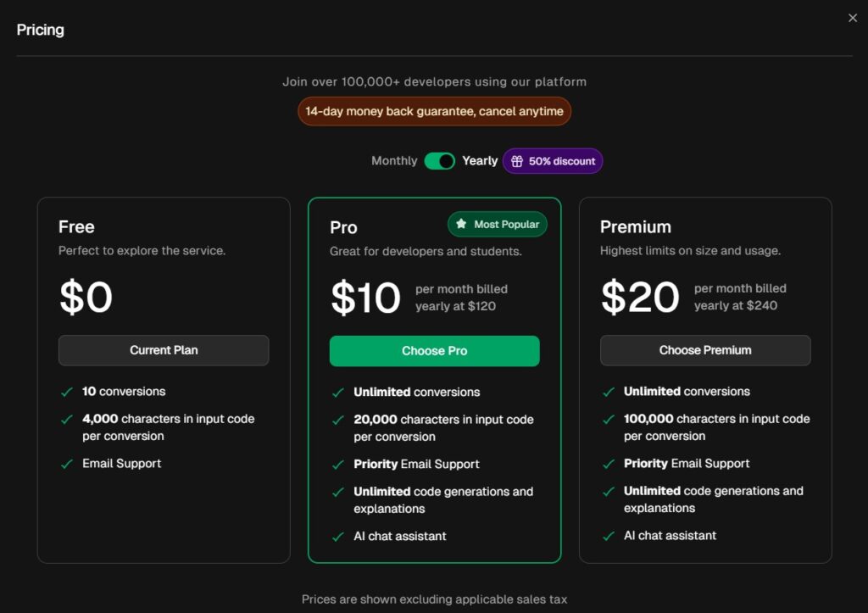Screen dimensions: 868x613
Task: Click the Current Plan button
Action: click(x=164, y=350)
